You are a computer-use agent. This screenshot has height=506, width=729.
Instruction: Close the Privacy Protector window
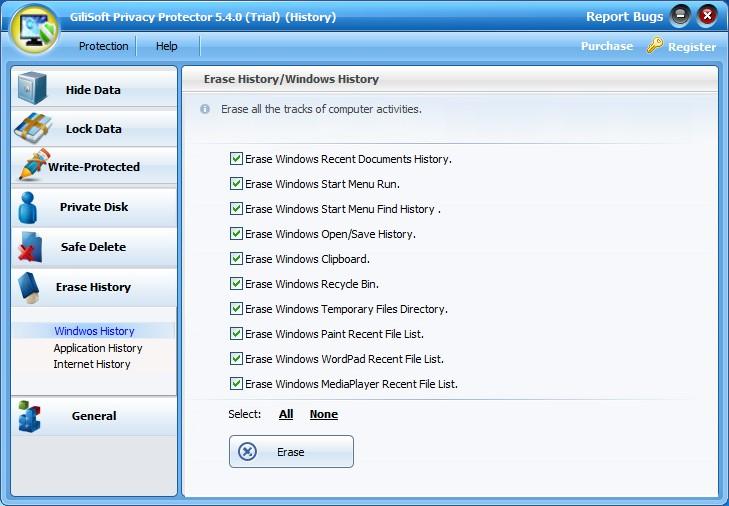tap(707, 16)
